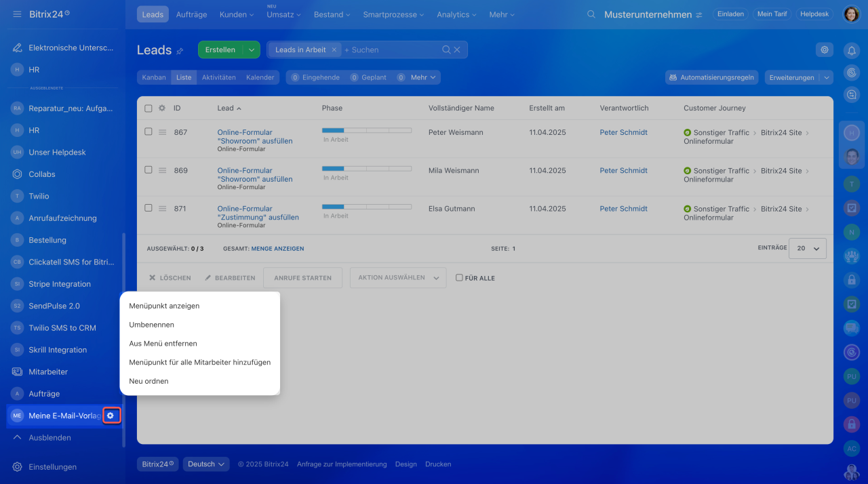This screenshot has width=868, height=484.
Task: Click the green Erstellen button
Action: coord(220,49)
